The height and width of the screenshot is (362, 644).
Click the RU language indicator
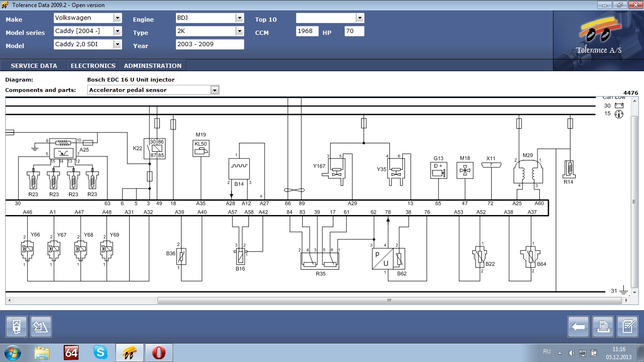click(547, 352)
